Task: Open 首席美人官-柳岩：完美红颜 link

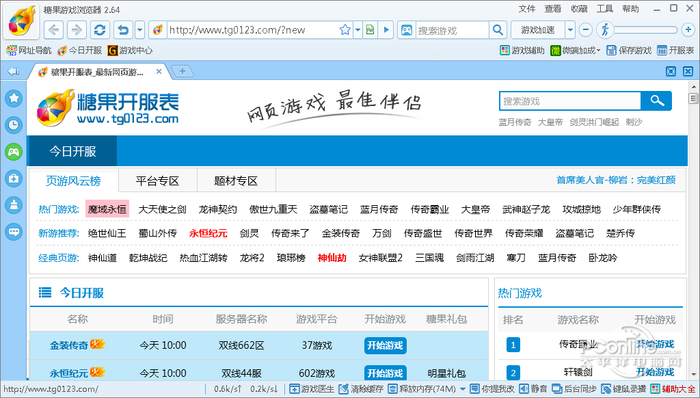Action: point(616,180)
